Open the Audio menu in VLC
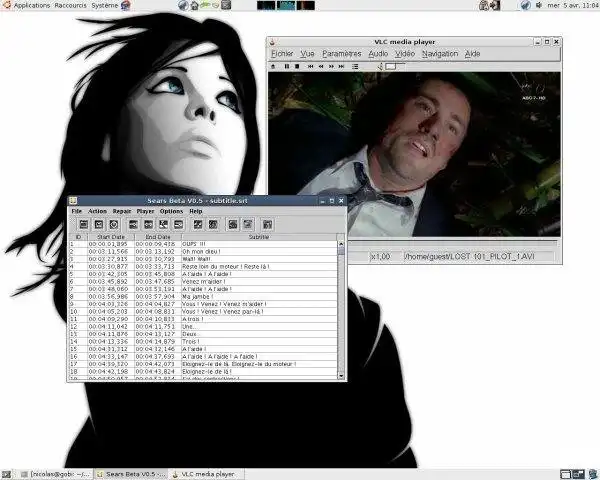This screenshot has width=600, height=480. tap(378, 54)
